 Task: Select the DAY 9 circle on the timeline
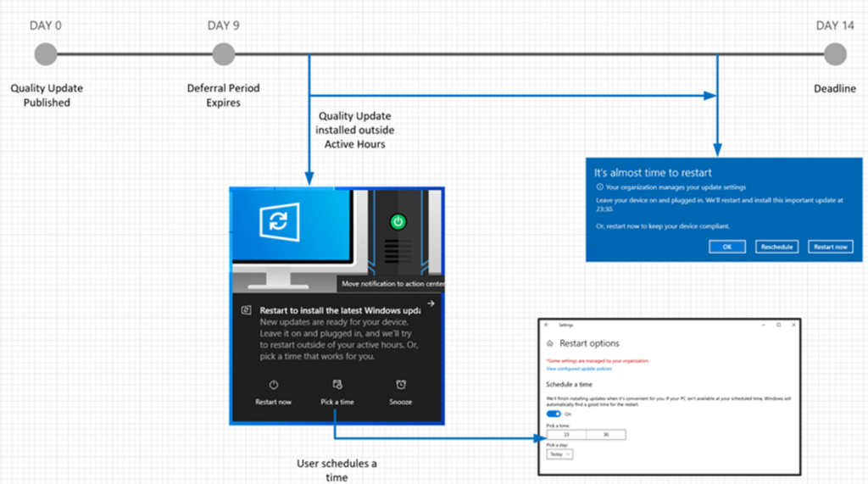tap(224, 54)
